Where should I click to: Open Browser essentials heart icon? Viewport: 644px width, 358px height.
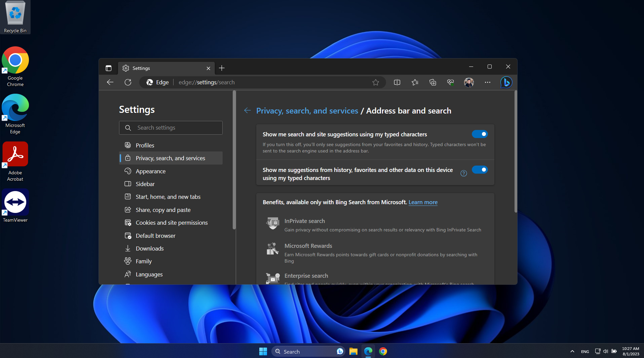(451, 82)
